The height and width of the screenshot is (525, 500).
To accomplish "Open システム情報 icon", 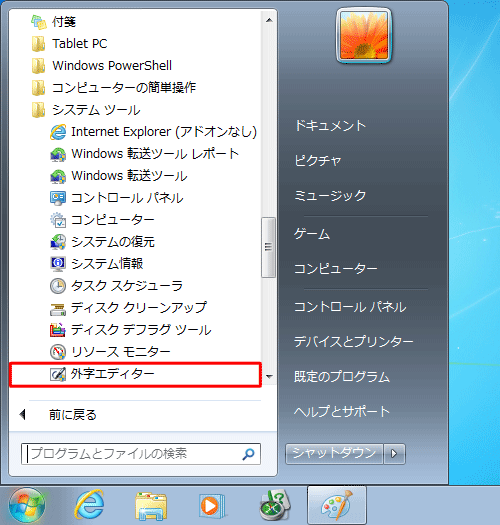I will pyautogui.click(x=58, y=264).
